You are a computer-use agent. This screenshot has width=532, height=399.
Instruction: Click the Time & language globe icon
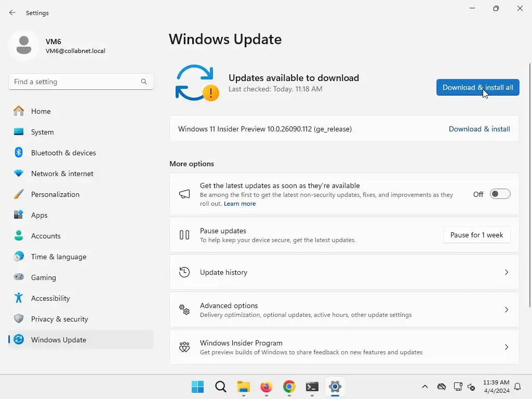pyautogui.click(x=19, y=256)
